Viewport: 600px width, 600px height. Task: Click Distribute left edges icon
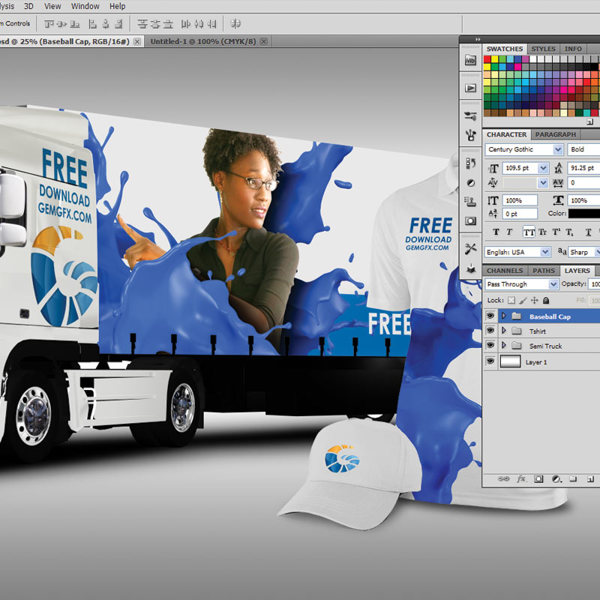pos(186,24)
